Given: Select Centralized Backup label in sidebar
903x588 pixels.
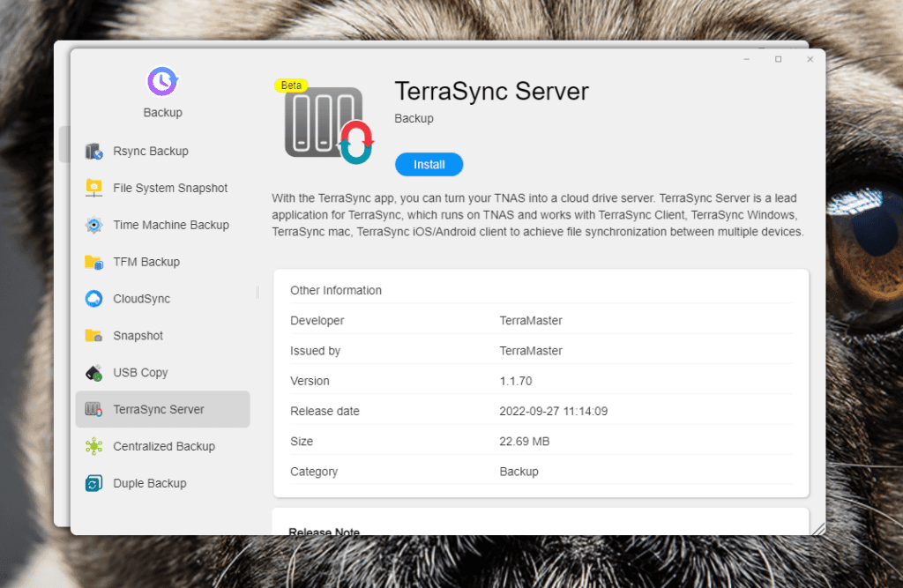Looking at the screenshot, I should 164,446.
